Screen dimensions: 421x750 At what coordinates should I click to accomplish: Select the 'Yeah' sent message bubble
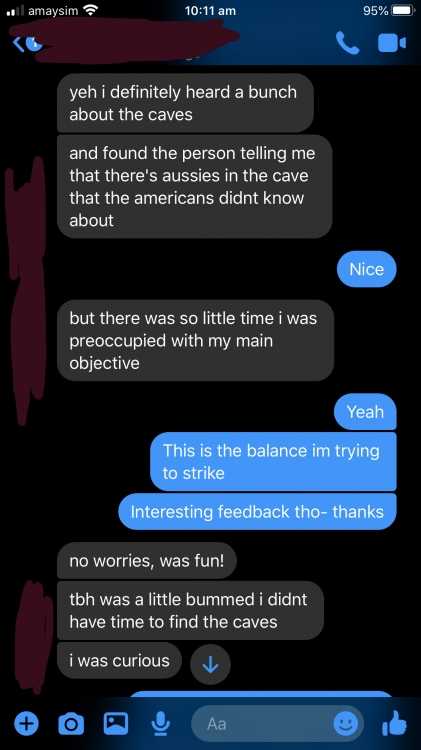coord(365,411)
